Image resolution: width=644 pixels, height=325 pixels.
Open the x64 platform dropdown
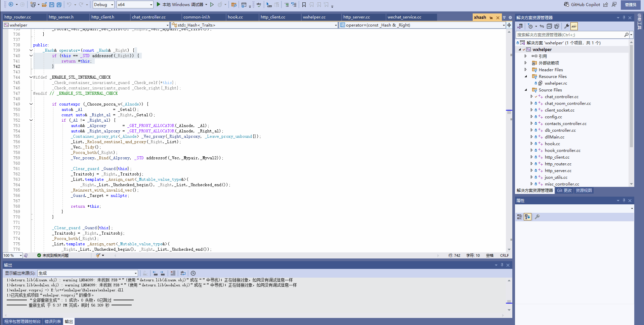tap(135, 4)
